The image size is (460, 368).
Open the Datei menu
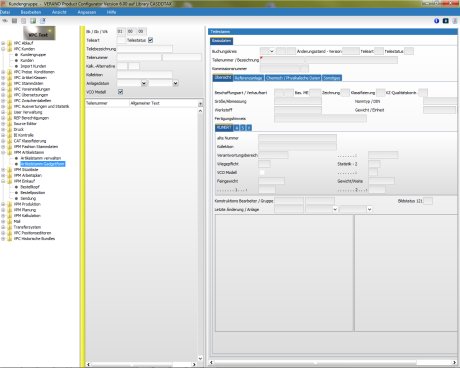pyautogui.click(x=5, y=12)
